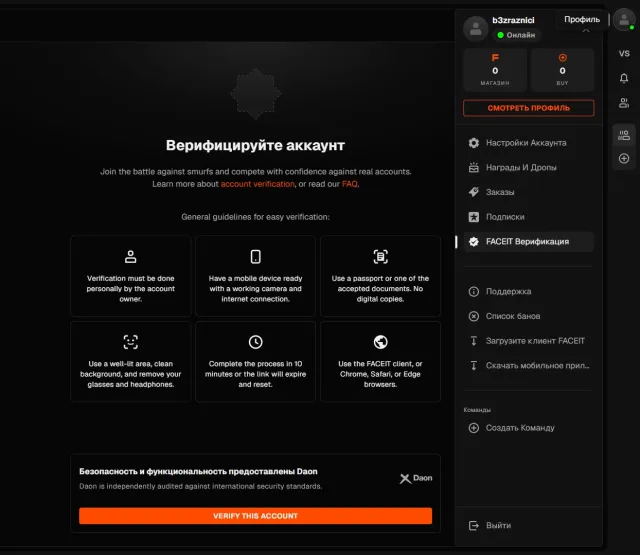The image size is (640, 555).
Task: Click face scan icon in well-lit card
Action: coord(131,342)
